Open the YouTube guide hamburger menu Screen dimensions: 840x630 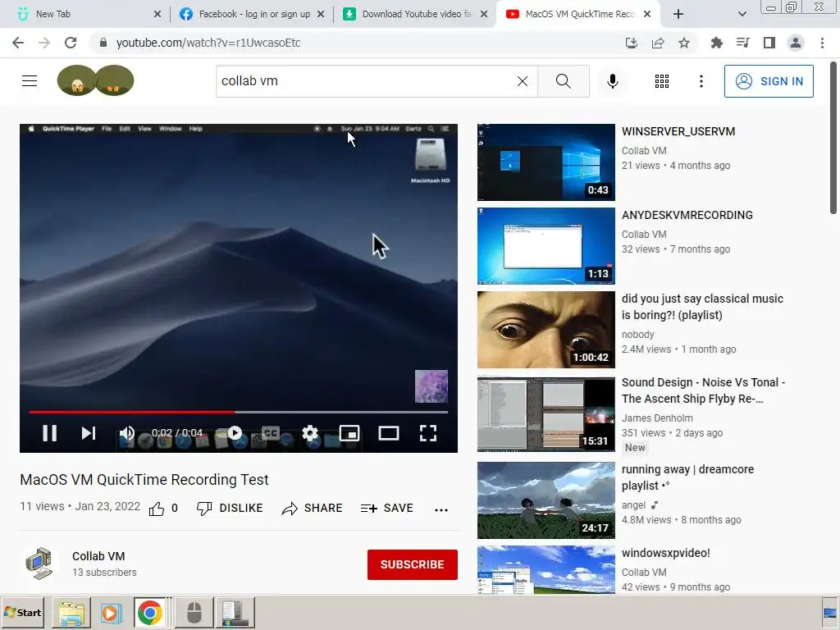pyautogui.click(x=30, y=81)
